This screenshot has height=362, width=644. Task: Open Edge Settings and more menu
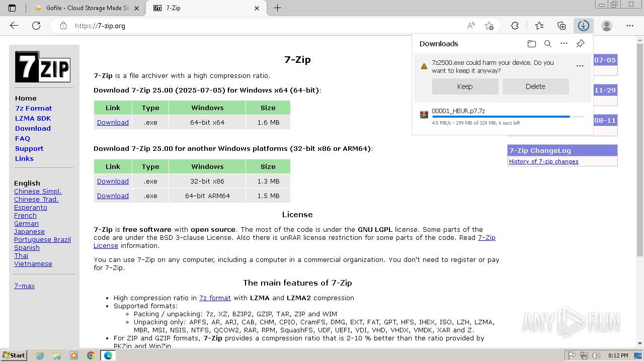point(630,26)
